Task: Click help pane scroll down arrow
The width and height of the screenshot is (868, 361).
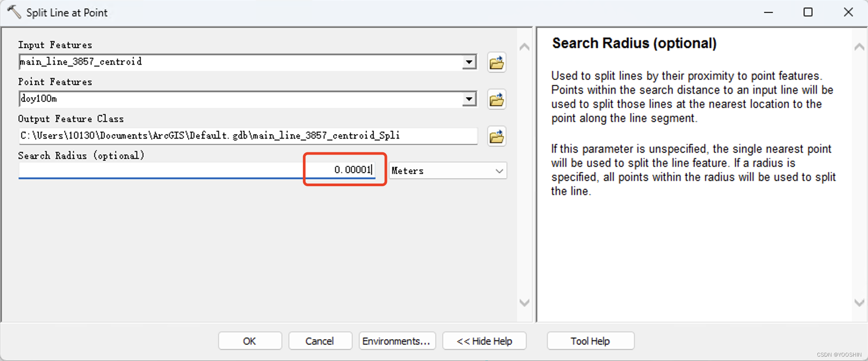Action: [859, 302]
